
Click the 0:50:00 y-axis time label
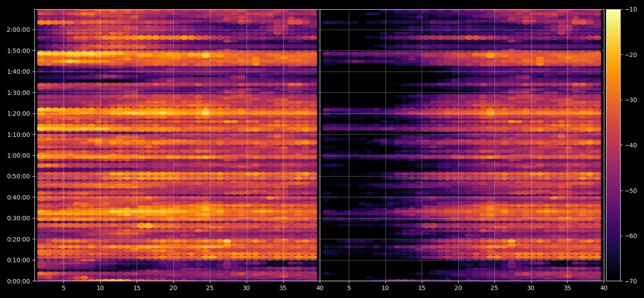19,176
